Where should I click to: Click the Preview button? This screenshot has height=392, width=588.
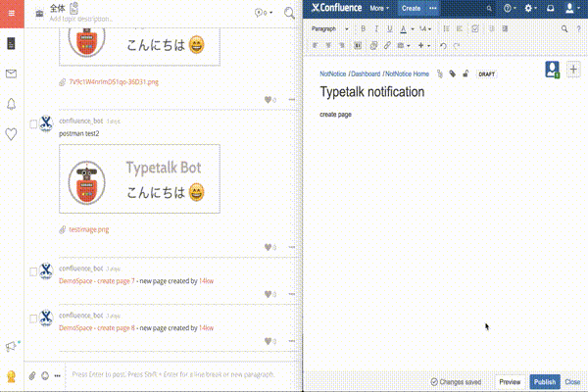coord(510,382)
